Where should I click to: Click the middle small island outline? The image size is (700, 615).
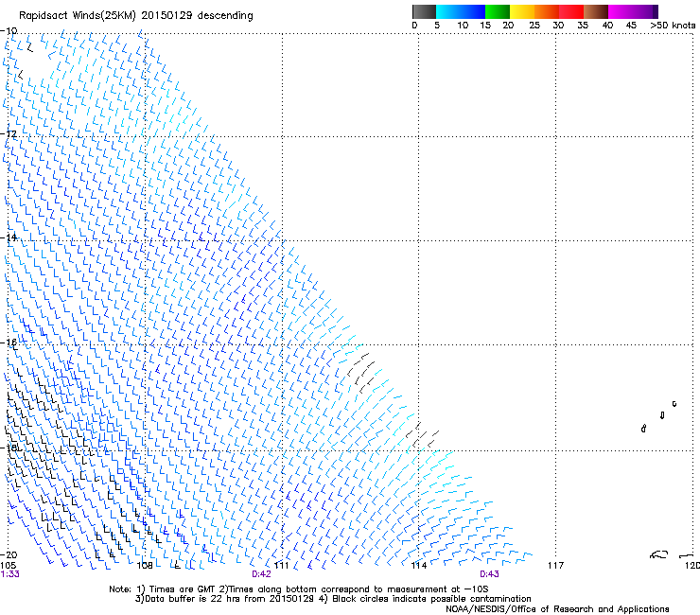point(662,415)
